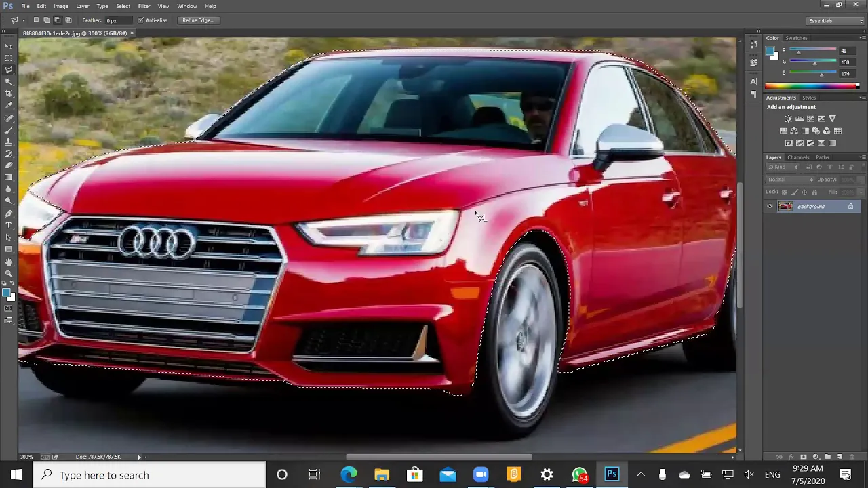Add an Exposure adjustment
This screenshot has width=868, height=488.
coord(821,119)
